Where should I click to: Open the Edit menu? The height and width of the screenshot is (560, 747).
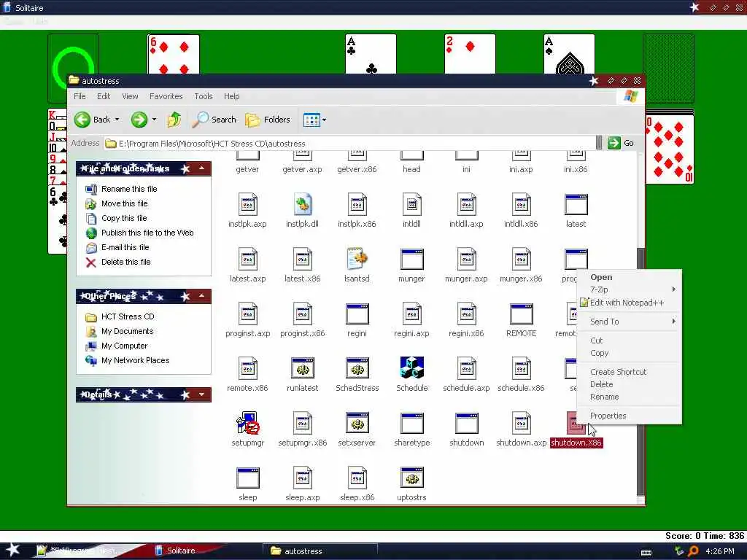coord(104,96)
